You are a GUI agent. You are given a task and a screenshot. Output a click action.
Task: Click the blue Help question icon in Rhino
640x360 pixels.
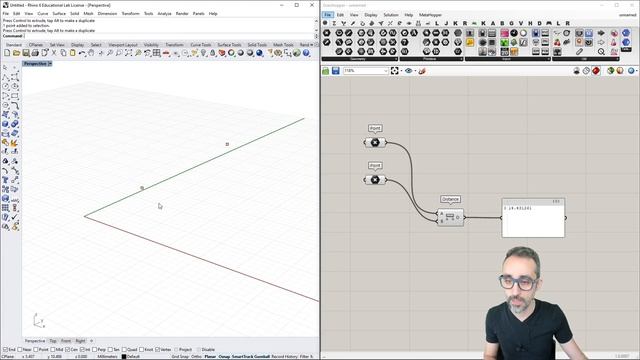tap(306, 53)
